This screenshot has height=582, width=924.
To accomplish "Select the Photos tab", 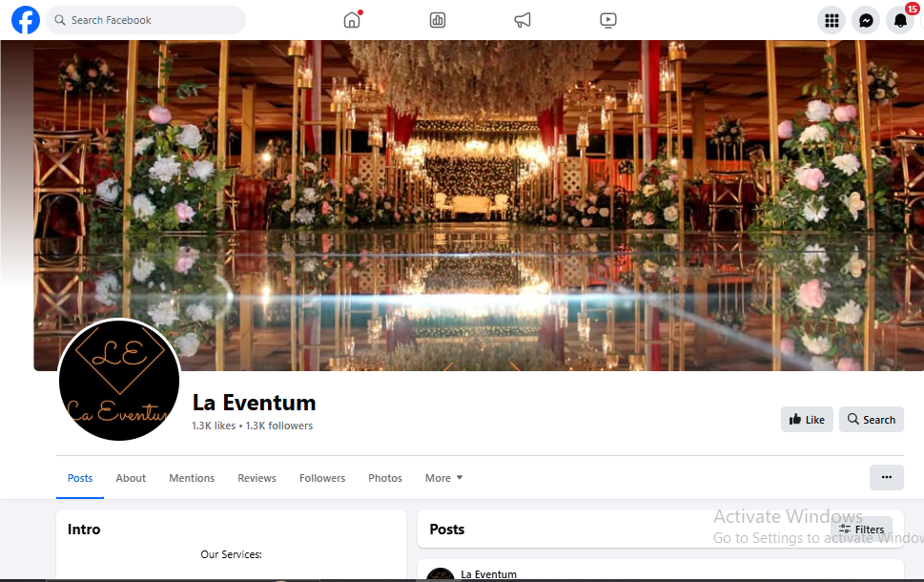I will pyautogui.click(x=385, y=478).
